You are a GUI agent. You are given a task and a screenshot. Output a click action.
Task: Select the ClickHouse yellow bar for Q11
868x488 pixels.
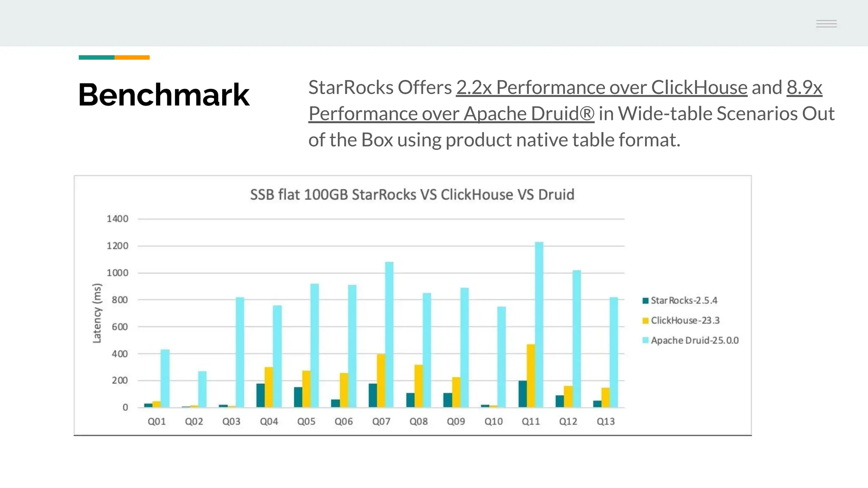(531, 376)
